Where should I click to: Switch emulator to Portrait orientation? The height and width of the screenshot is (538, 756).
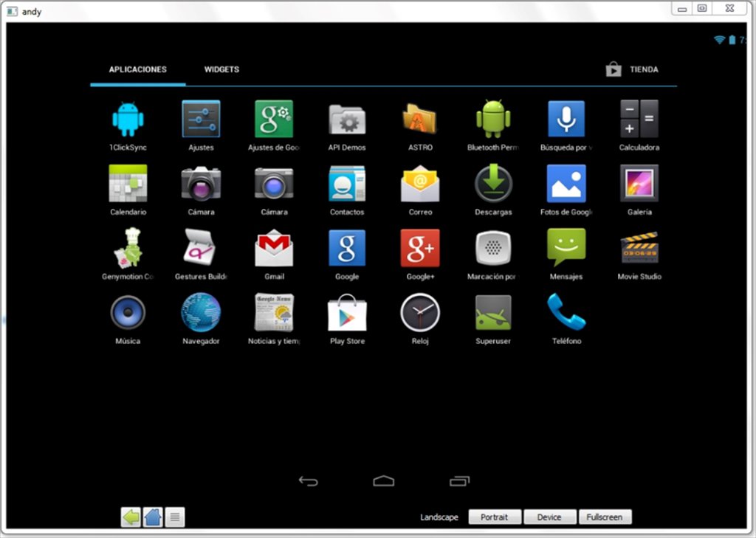[x=495, y=517]
